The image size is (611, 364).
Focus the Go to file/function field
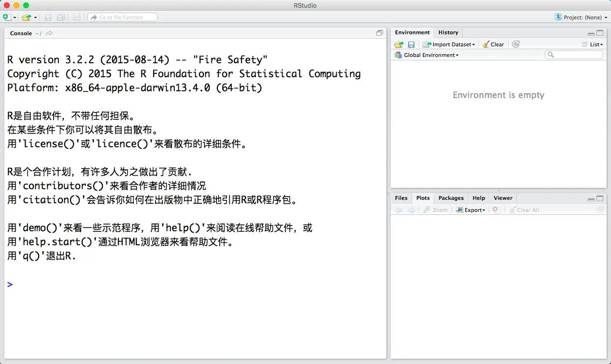[x=122, y=17]
